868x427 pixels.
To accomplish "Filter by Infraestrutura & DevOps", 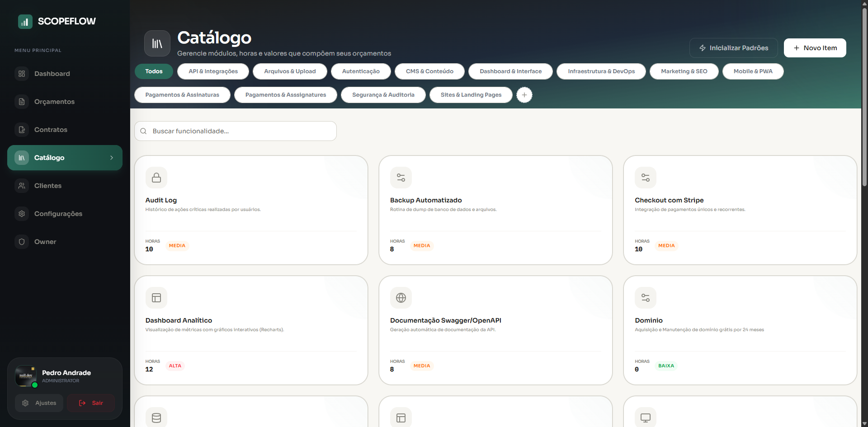I will [601, 71].
